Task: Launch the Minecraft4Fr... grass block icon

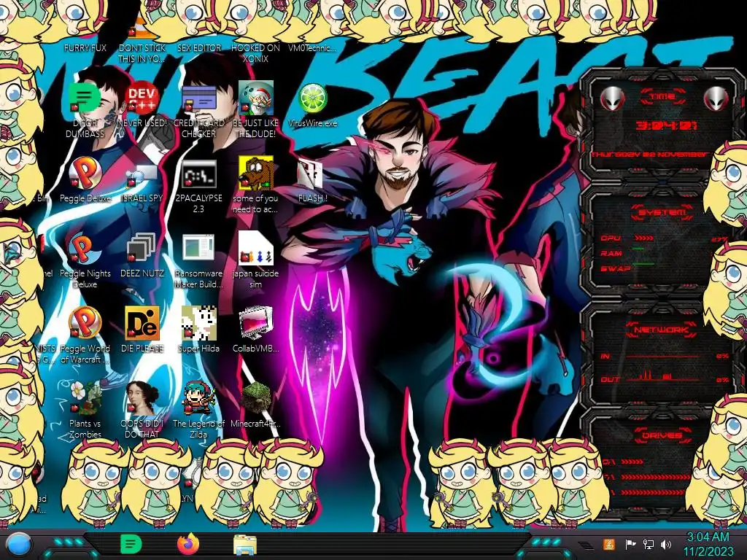Action: point(256,398)
